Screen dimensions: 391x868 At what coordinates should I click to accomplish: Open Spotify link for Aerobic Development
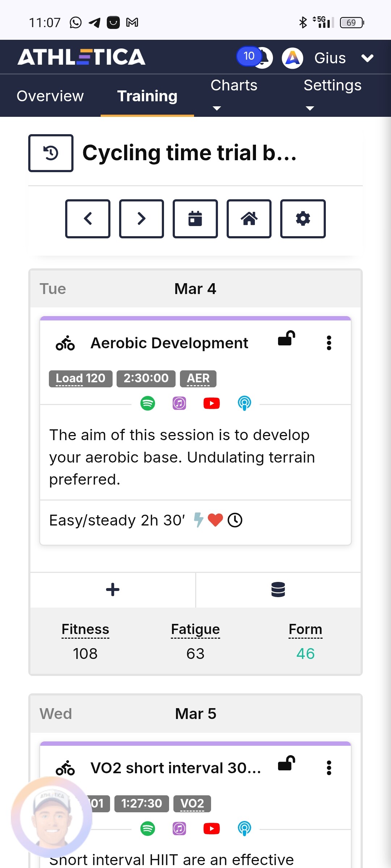click(148, 403)
